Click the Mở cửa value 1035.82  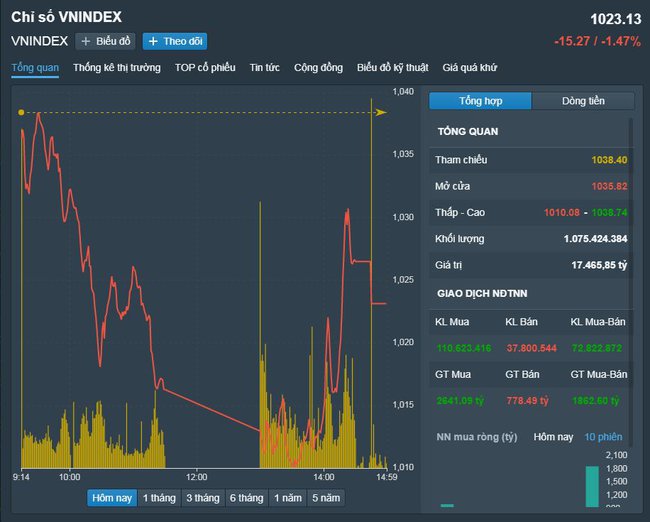tap(609, 186)
